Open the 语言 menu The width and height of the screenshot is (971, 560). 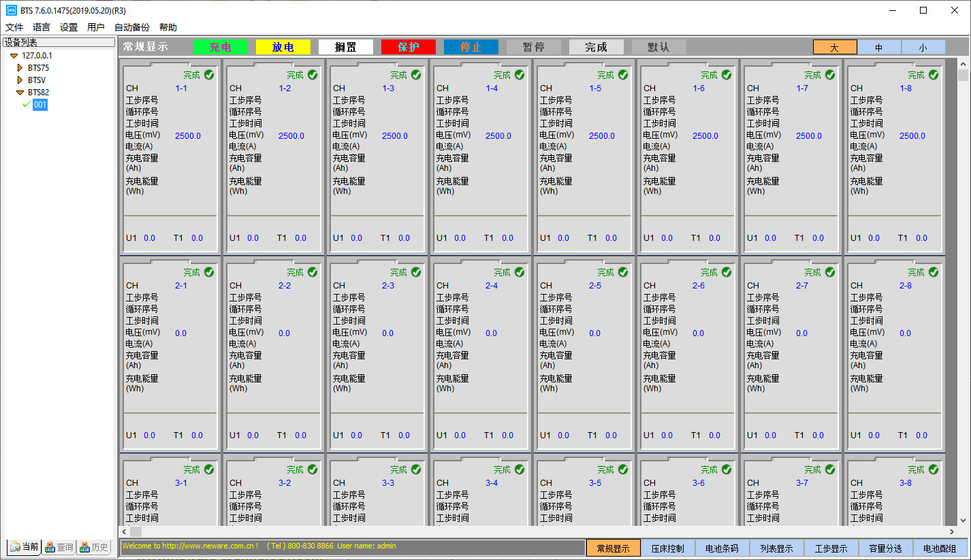(x=42, y=27)
